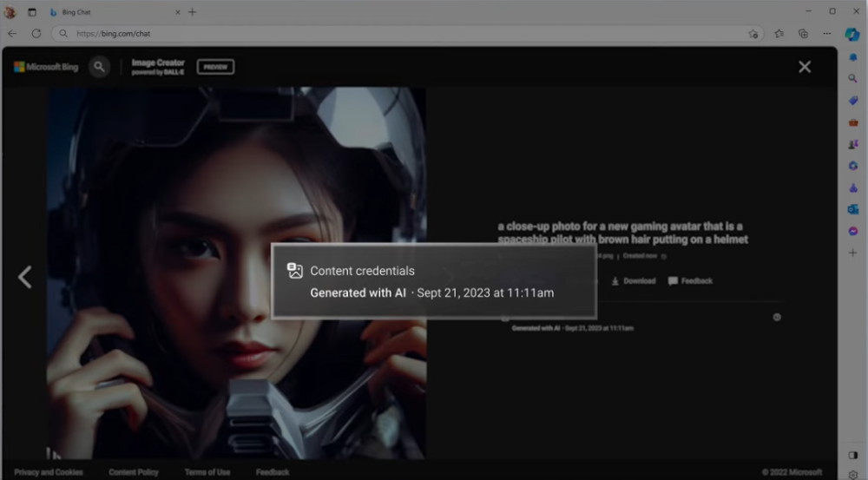Open Privacy and Cookies link

(48, 472)
